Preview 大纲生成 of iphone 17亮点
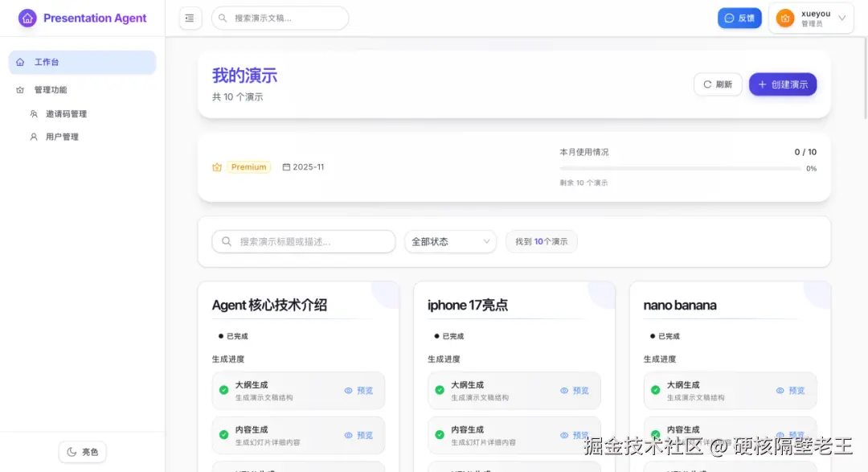Screen dimensions: 868x472 575,391
